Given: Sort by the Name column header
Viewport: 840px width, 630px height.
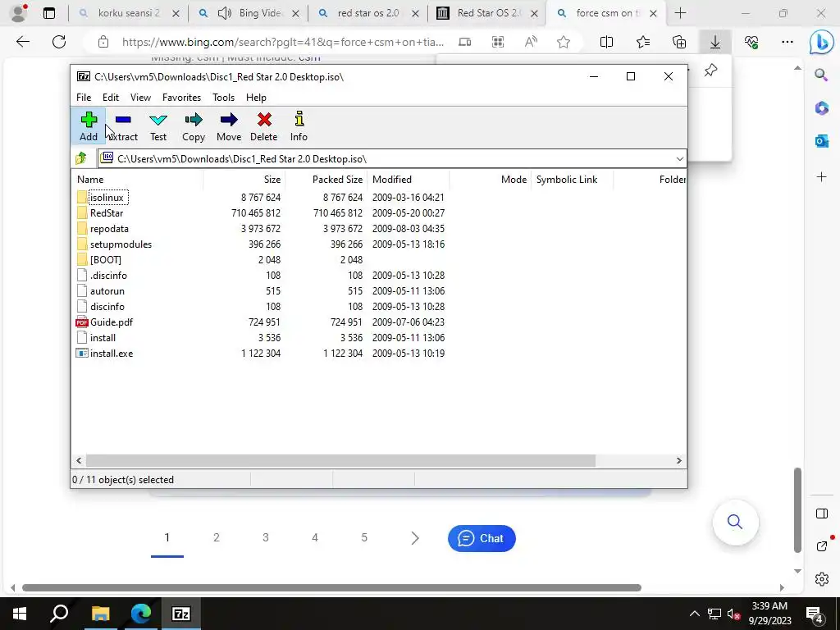Looking at the screenshot, I should click(138, 180).
